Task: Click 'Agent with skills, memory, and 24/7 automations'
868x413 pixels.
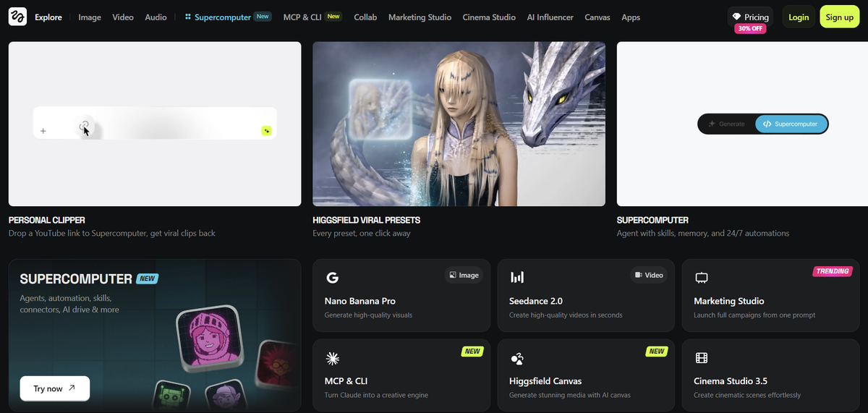Action: point(703,234)
